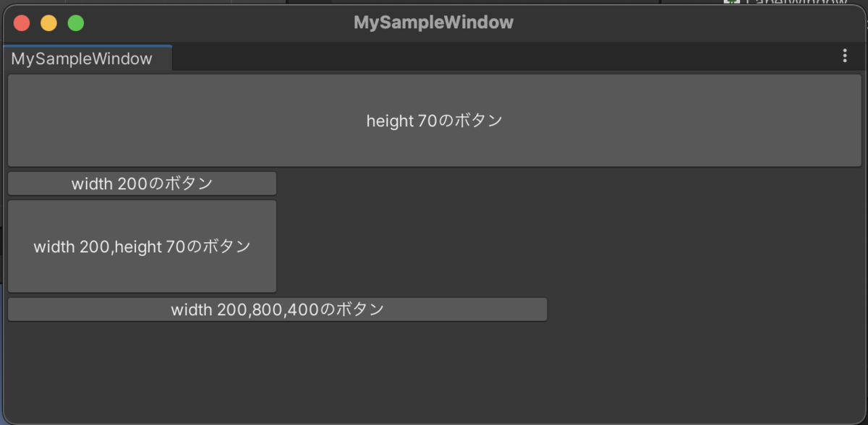
Task: Close the window with the red button
Action: point(22,23)
